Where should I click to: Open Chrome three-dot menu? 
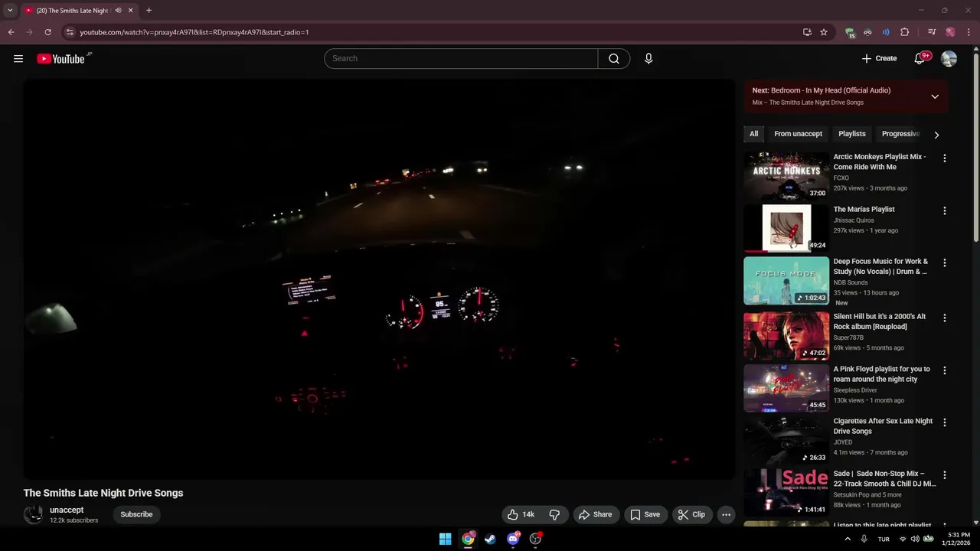tap(969, 32)
